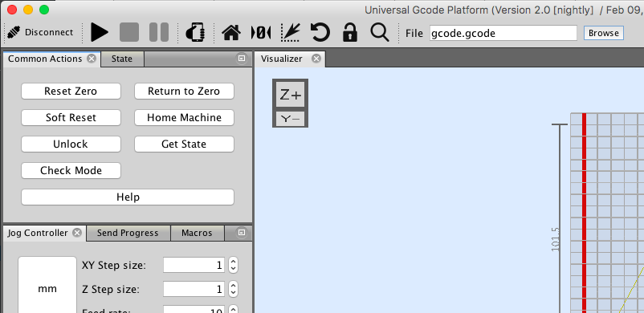The image size is (644, 313).
Task: Click the soft reset circular arrow icon
Action: [x=320, y=32]
